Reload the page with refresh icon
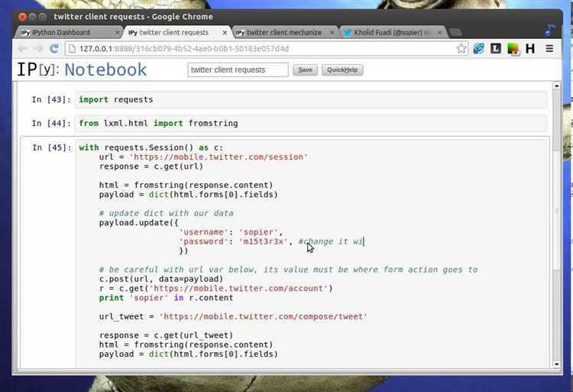 [x=54, y=49]
